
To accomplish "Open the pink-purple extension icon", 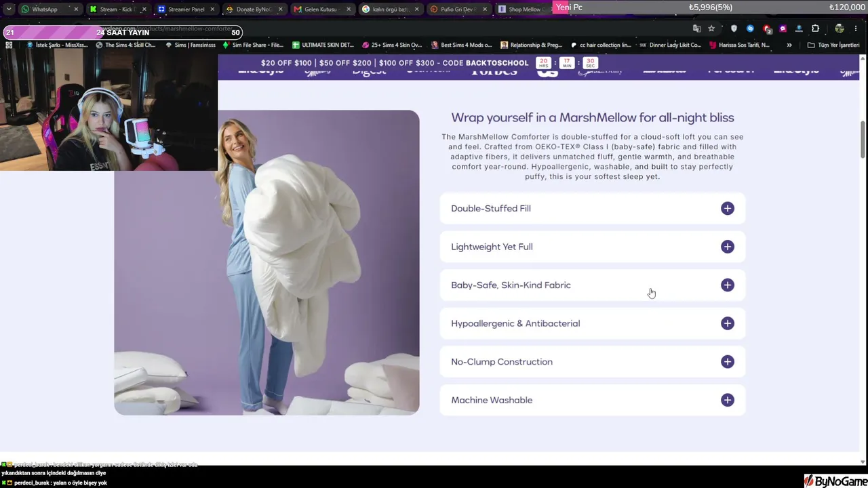I will tap(783, 28).
